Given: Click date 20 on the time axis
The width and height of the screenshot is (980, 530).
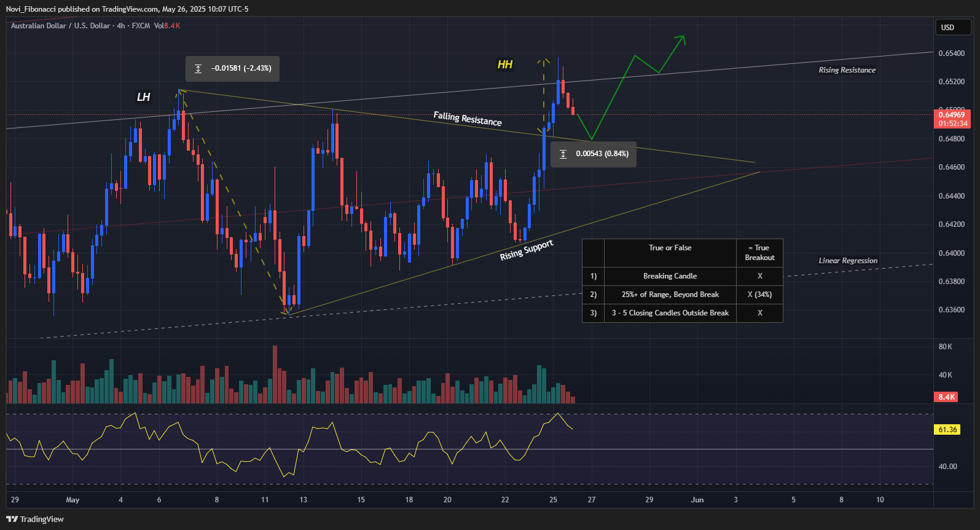Looking at the screenshot, I should [x=447, y=500].
